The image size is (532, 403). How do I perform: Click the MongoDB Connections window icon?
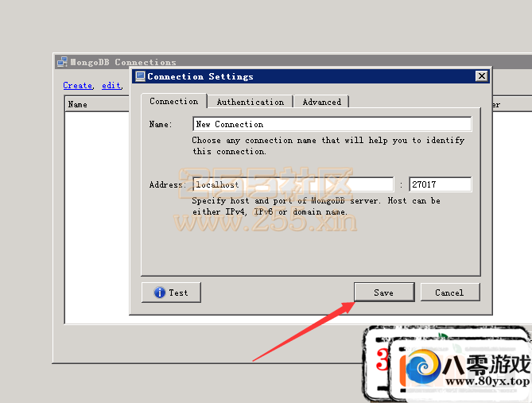coord(62,62)
